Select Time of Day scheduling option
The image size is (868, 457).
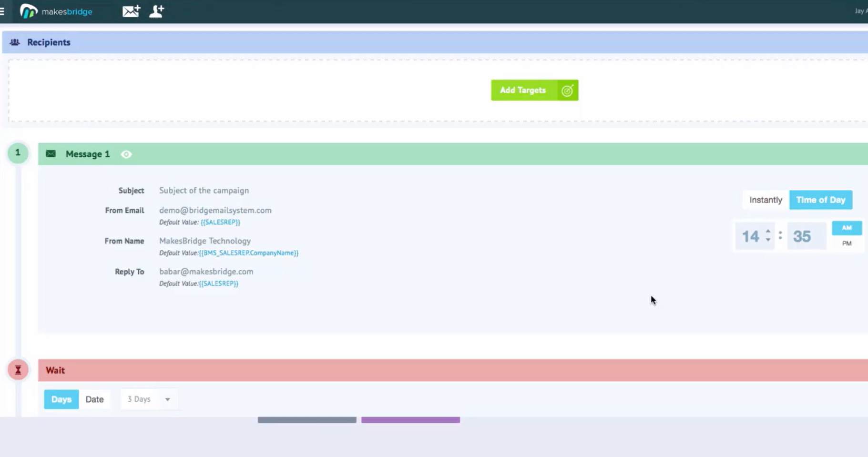[820, 200]
